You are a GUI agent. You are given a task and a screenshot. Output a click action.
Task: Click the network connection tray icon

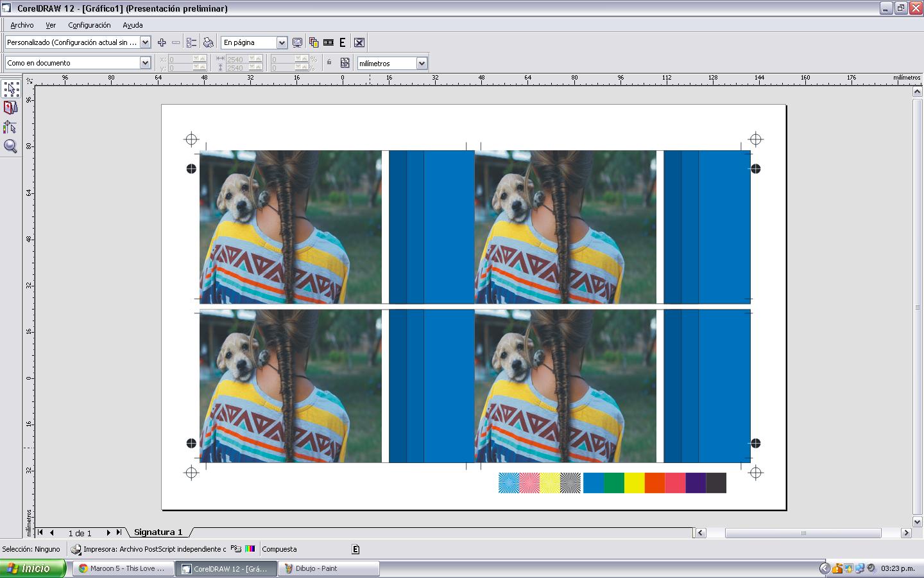(x=860, y=568)
